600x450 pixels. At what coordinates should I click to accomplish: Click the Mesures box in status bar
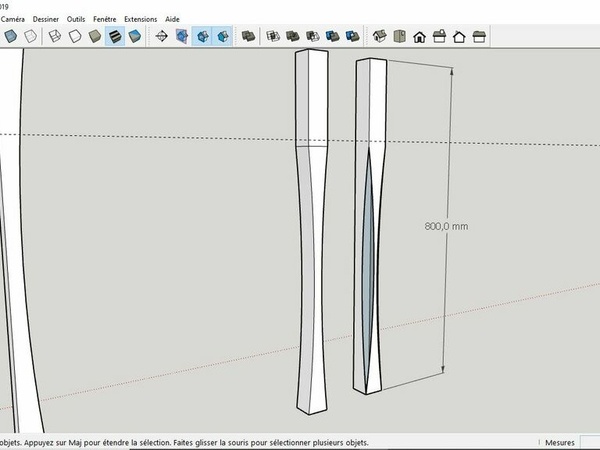pos(559,442)
